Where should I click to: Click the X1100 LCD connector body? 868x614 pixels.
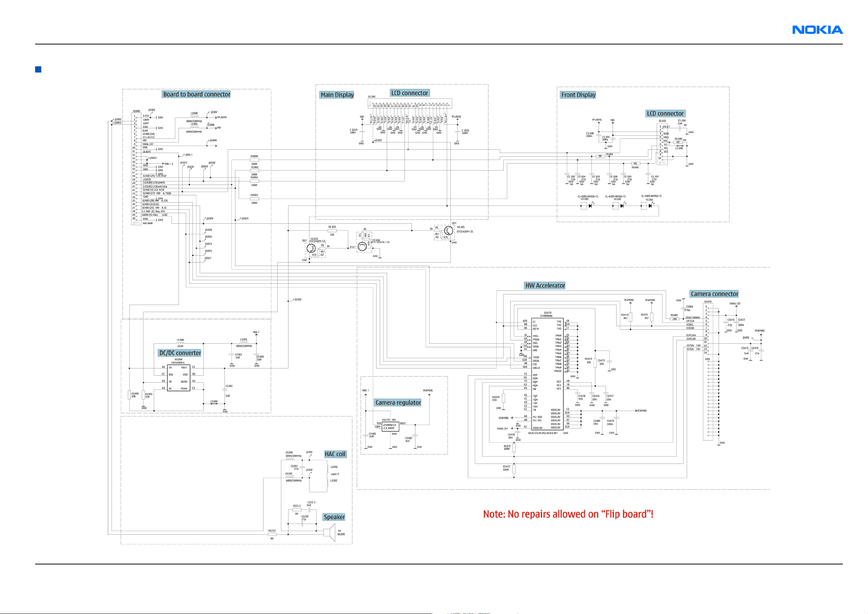tap(410, 103)
